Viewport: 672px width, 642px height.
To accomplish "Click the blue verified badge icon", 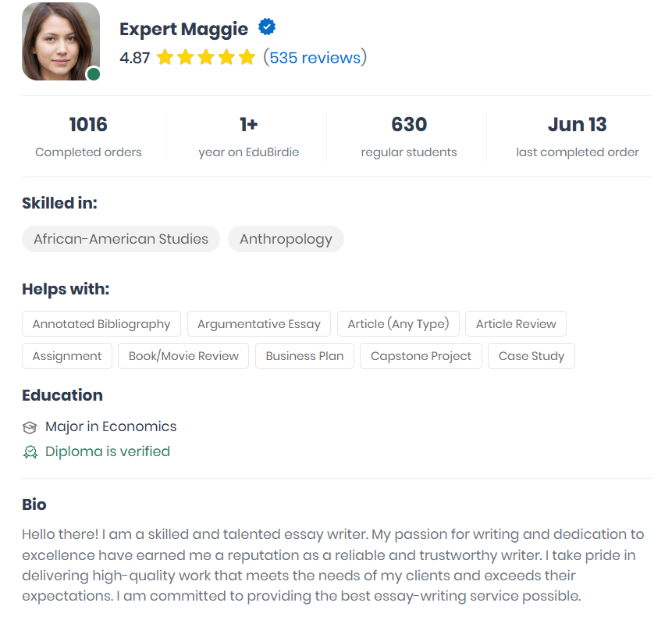I will 267,28.
